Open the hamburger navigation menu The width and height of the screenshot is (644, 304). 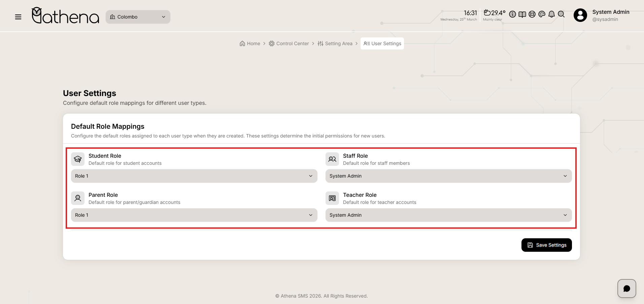click(18, 17)
